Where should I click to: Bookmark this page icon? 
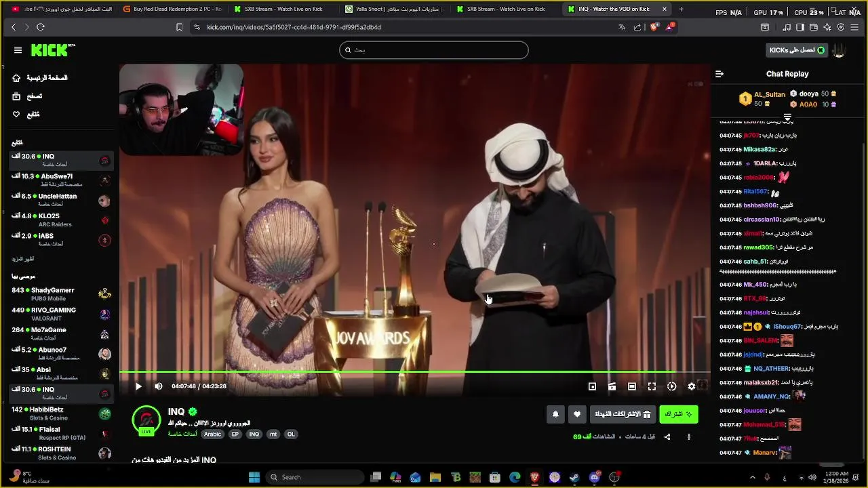[179, 27]
